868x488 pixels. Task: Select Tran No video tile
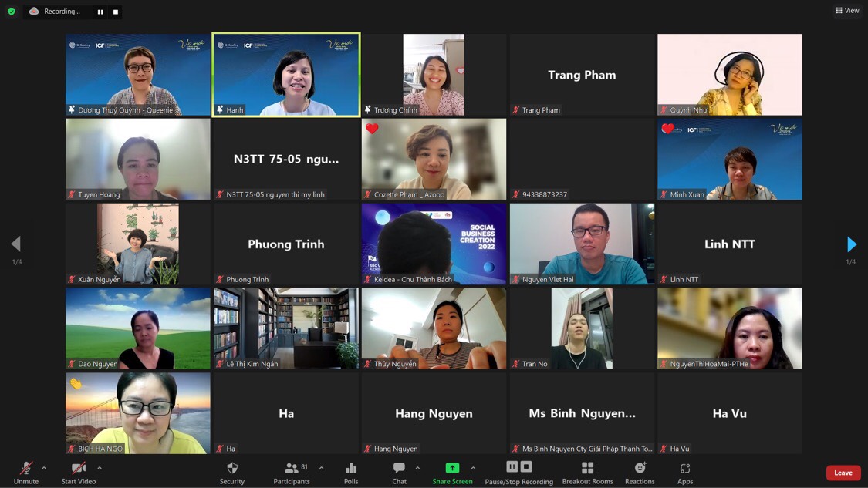point(582,328)
